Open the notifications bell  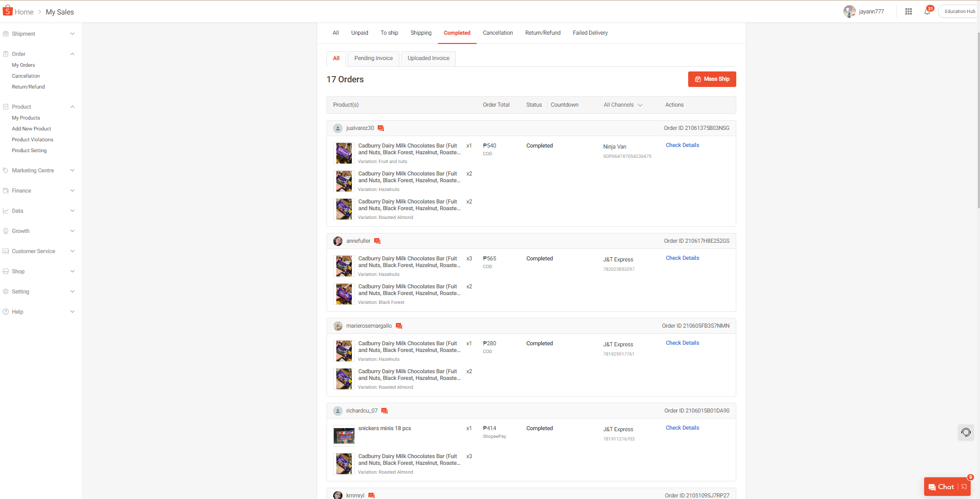(927, 11)
